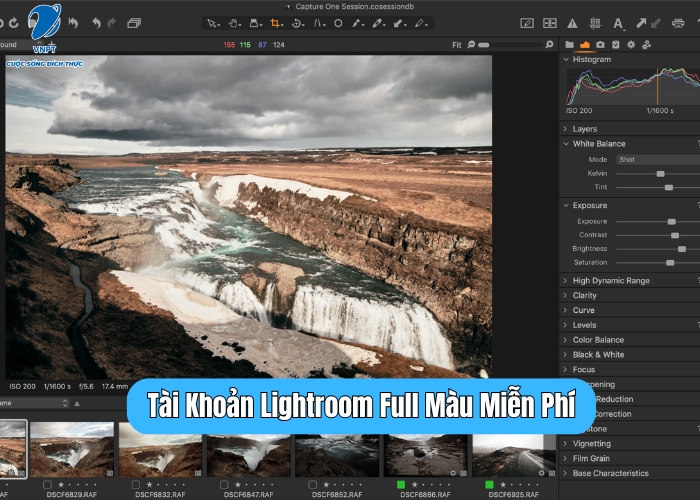Activate the orange Crop tool
Viewport: 700px width, 500px height.
(275, 23)
